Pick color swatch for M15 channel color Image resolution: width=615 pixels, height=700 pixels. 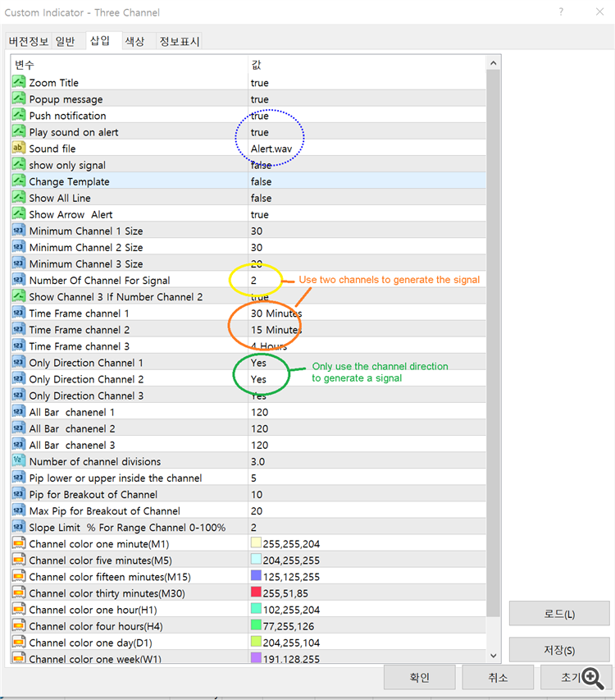[x=256, y=575]
